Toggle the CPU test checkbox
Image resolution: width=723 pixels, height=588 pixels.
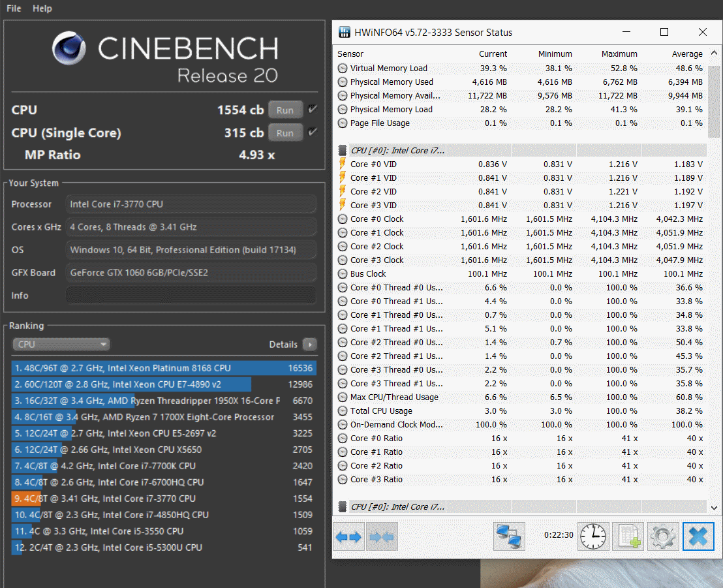point(313,109)
